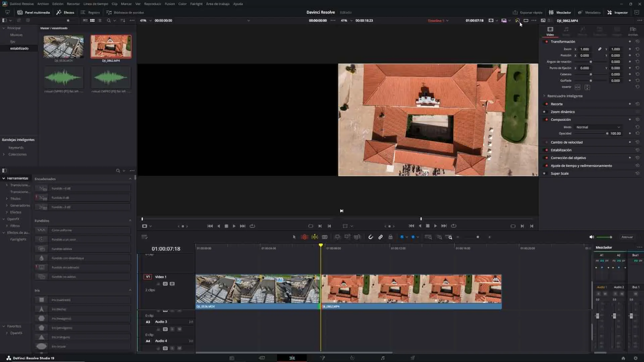Click the insert clip edit icon
The image size is (644, 362).
click(338, 237)
